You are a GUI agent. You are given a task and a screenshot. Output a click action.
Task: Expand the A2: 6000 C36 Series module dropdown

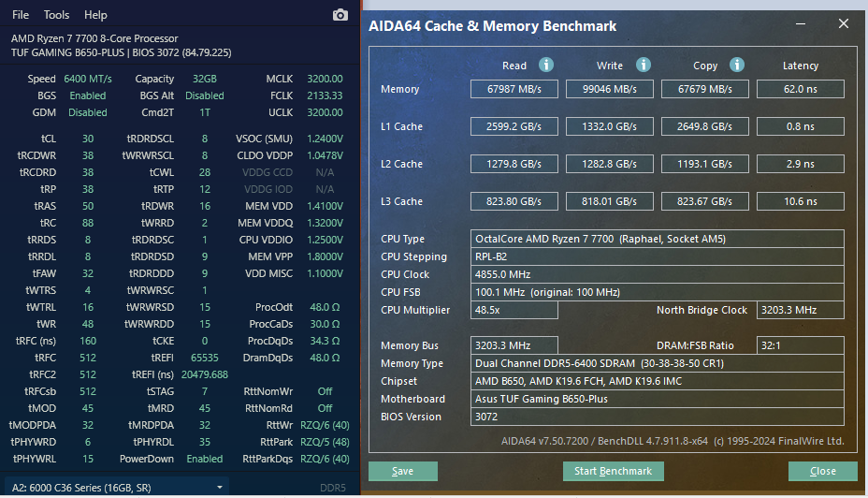coord(117,488)
